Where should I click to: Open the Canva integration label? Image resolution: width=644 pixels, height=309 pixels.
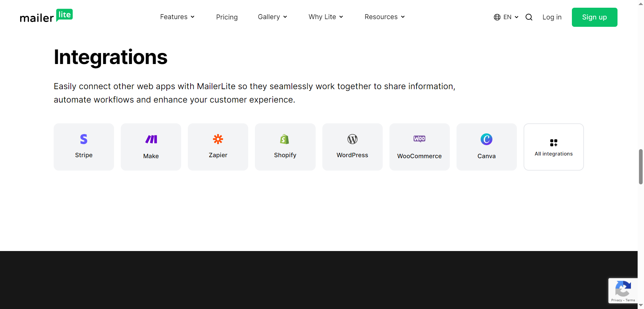487,156
